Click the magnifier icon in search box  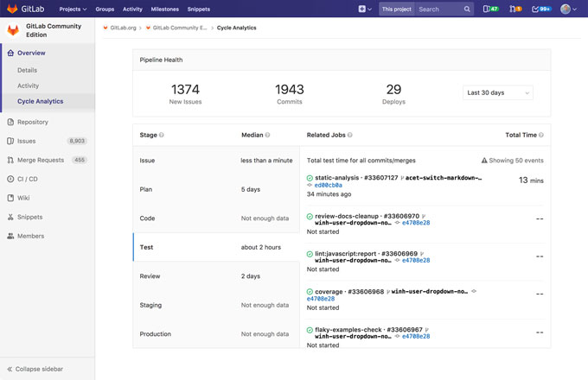pyautogui.click(x=467, y=9)
